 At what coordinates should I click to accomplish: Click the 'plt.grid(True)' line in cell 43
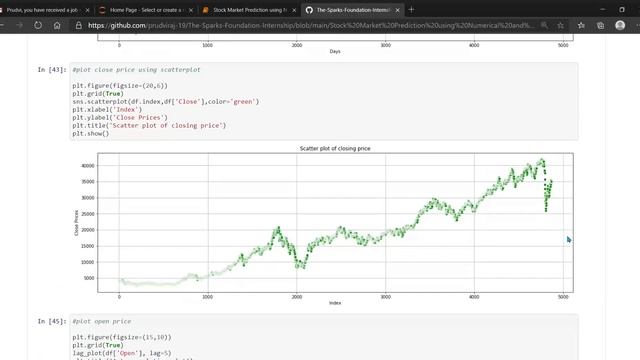(x=98, y=94)
